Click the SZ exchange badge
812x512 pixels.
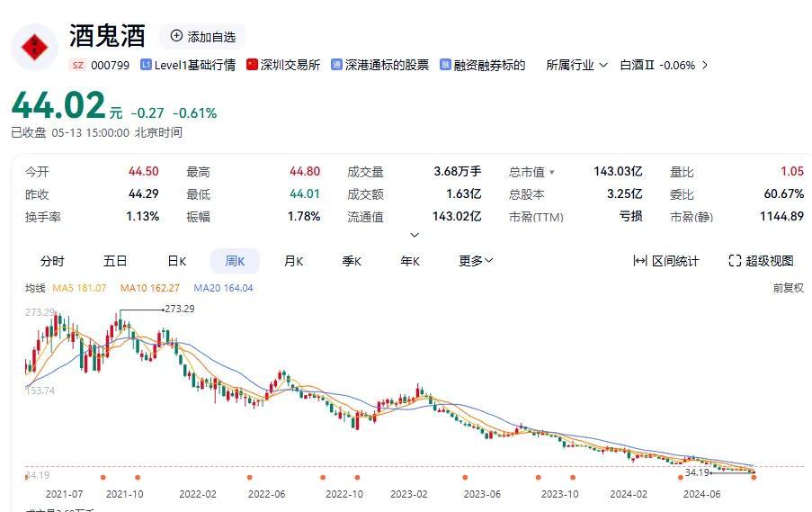(x=77, y=66)
